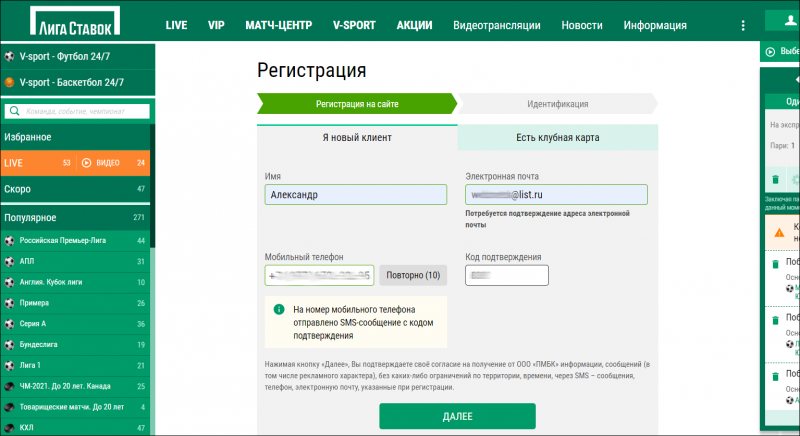Image resolution: width=800 pixels, height=436 pixels.
Task: Click the Идентификация step
Action: tap(558, 104)
